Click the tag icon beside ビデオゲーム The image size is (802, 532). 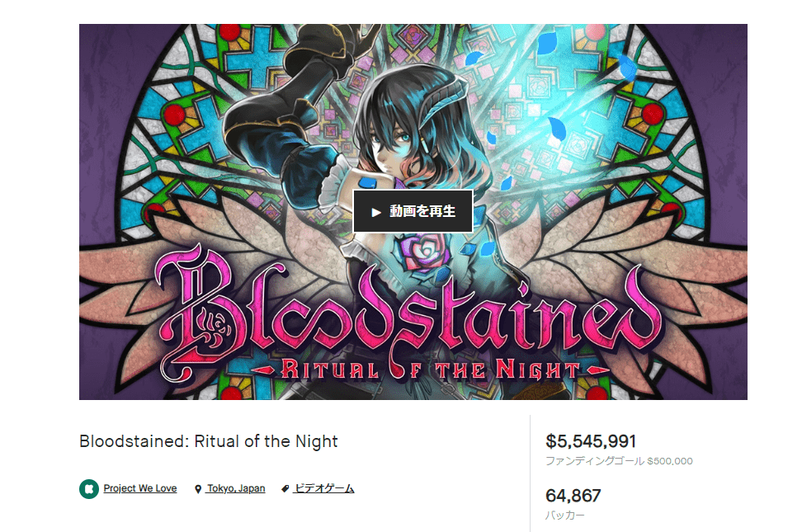tap(285, 489)
